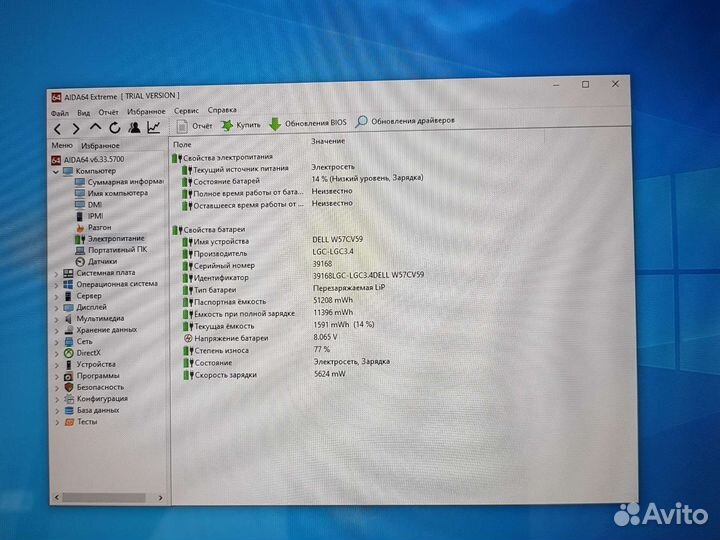Select Напряжение батареи row
Image resolution: width=720 pixels, height=540 pixels.
(260, 338)
